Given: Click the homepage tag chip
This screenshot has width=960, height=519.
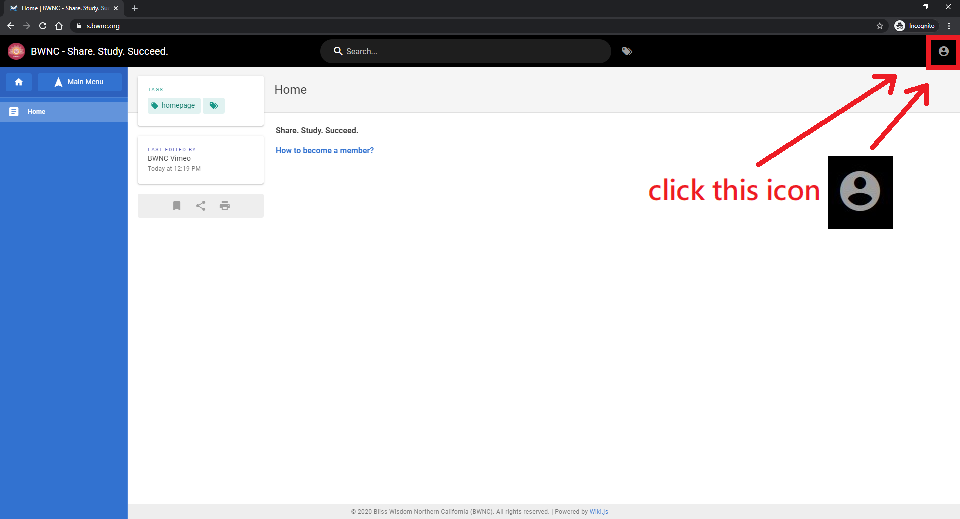Looking at the screenshot, I should (x=173, y=105).
